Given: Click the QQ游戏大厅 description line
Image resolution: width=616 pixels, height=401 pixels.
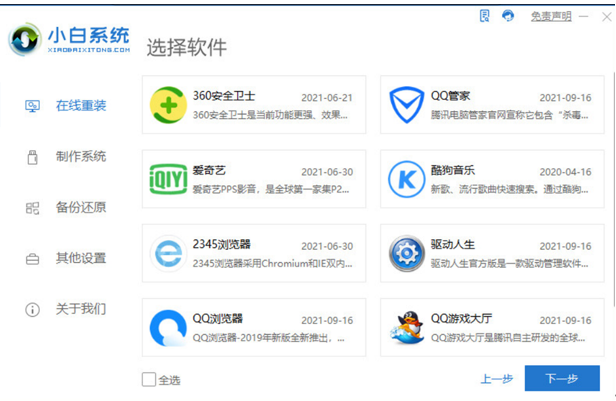Looking at the screenshot, I should pyautogui.click(x=508, y=338).
